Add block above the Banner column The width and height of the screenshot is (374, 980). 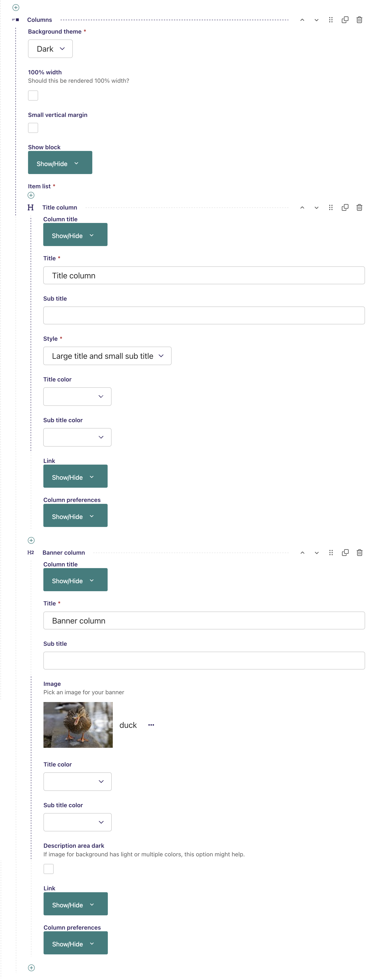tap(31, 540)
